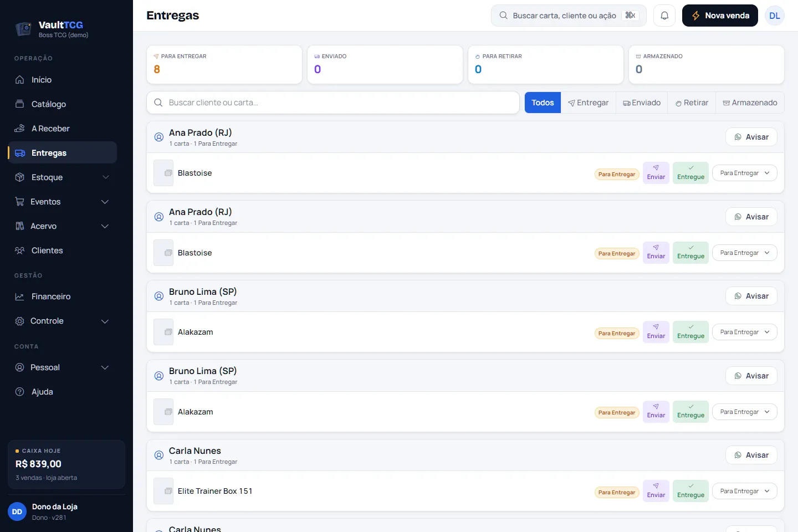The width and height of the screenshot is (798, 532).
Task: Click the Para Retirar summary card
Action: click(546, 64)
